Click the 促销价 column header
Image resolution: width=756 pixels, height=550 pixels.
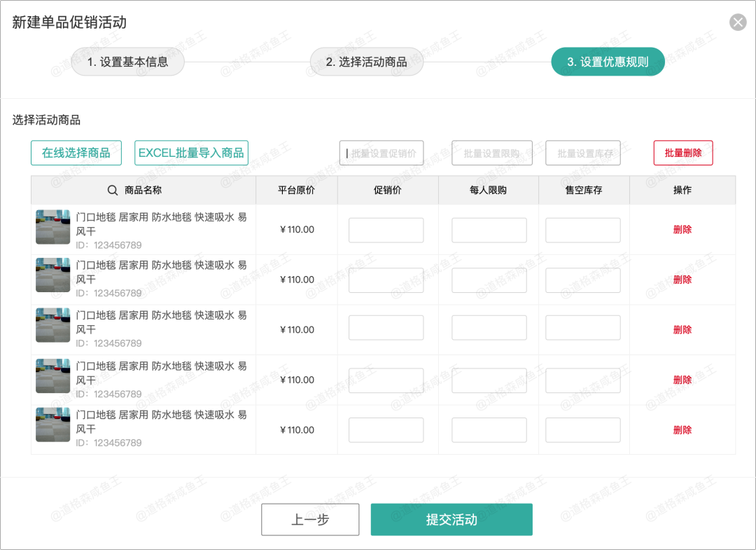(x=388, y=190)
